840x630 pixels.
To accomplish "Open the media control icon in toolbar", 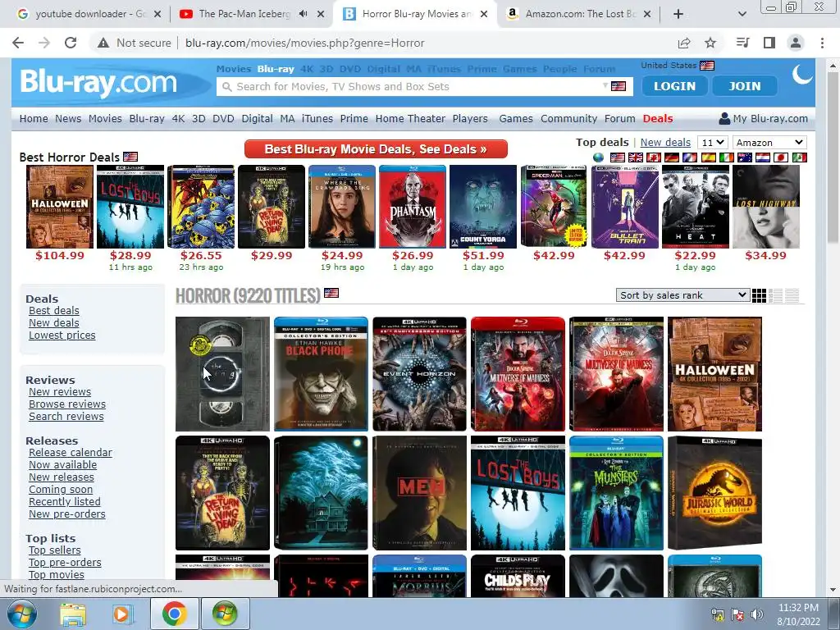I will pyautogui.click(x=743, y=43).
